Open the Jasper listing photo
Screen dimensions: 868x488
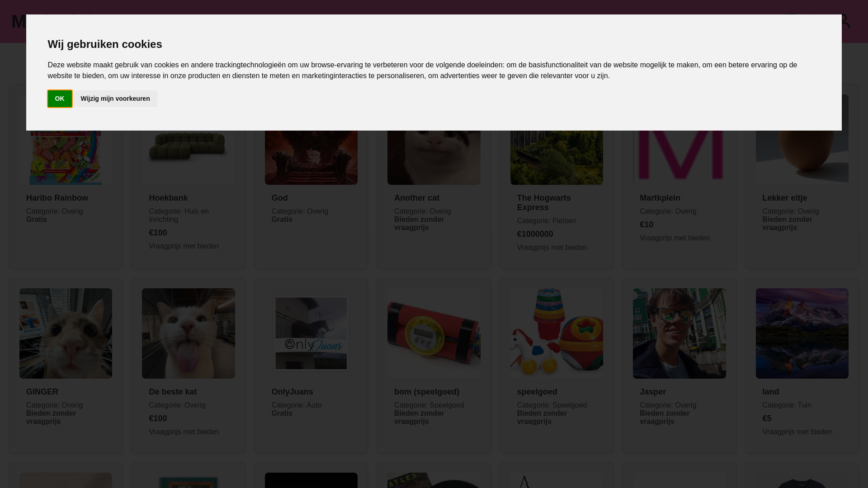click(x=679, y=333)
